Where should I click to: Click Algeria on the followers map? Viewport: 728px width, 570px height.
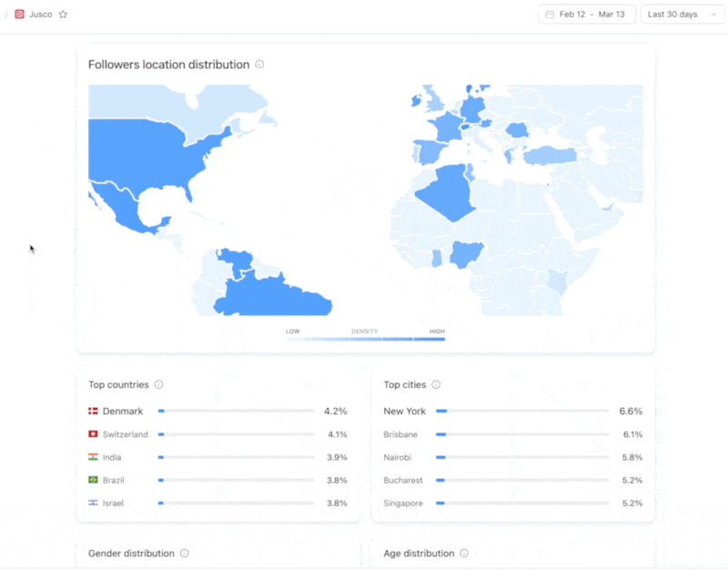444,193
